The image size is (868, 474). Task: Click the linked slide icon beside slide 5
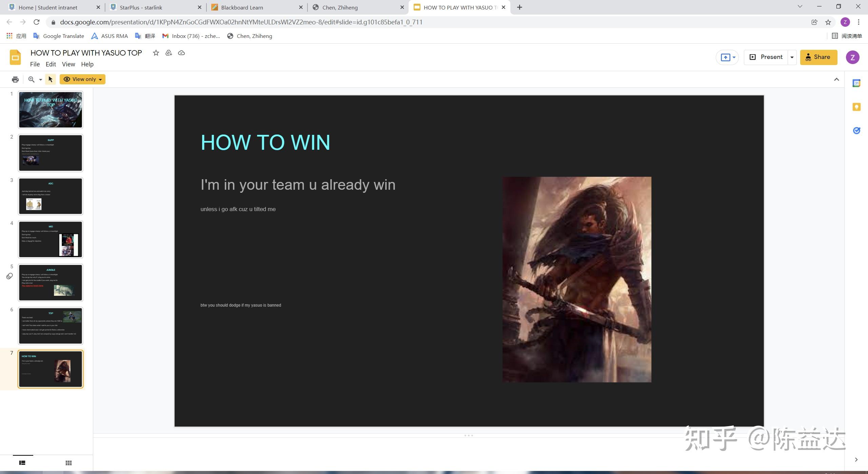click(x=9, y=276)
